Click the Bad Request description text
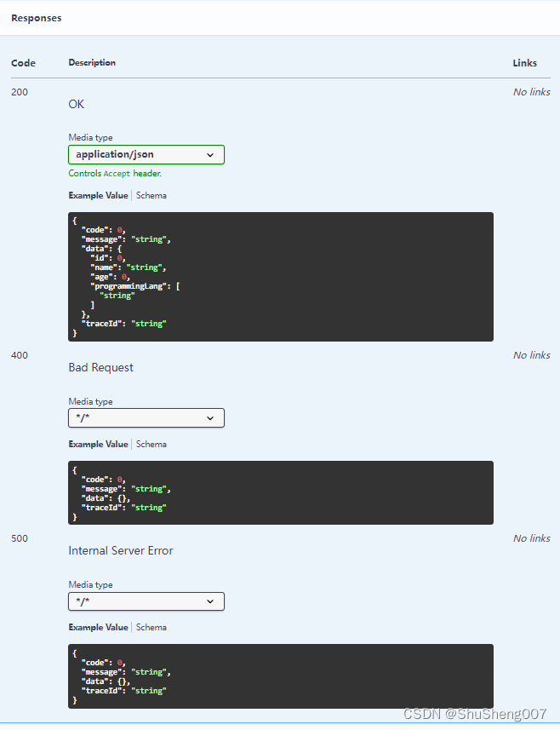 click(101, 367)
